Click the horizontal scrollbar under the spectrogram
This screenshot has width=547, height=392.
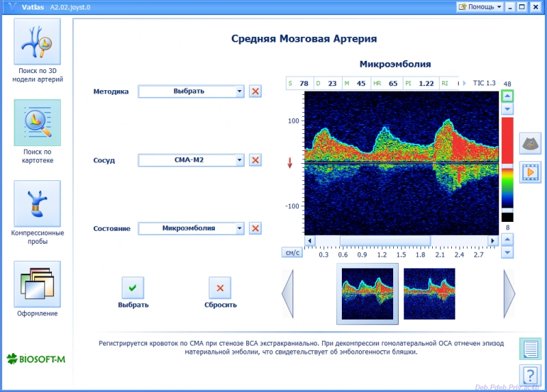tap(401, 241)
